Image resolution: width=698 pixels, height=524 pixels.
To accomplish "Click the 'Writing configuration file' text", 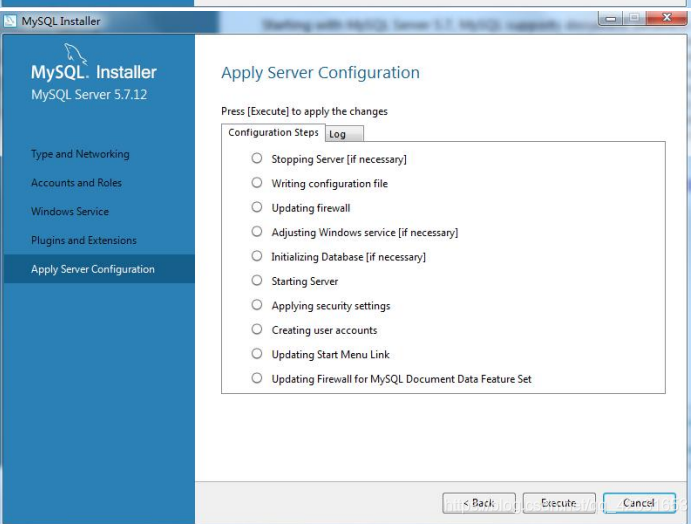I will click(x=329, y=183).
